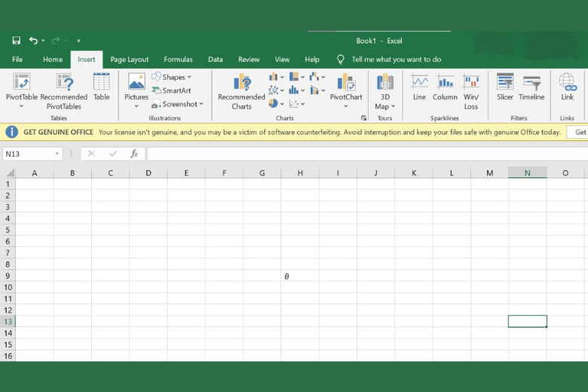The width and height of the screenshot is (588, 392).
Task: Open the Screenshot dropdown
Action: [177, 104]
